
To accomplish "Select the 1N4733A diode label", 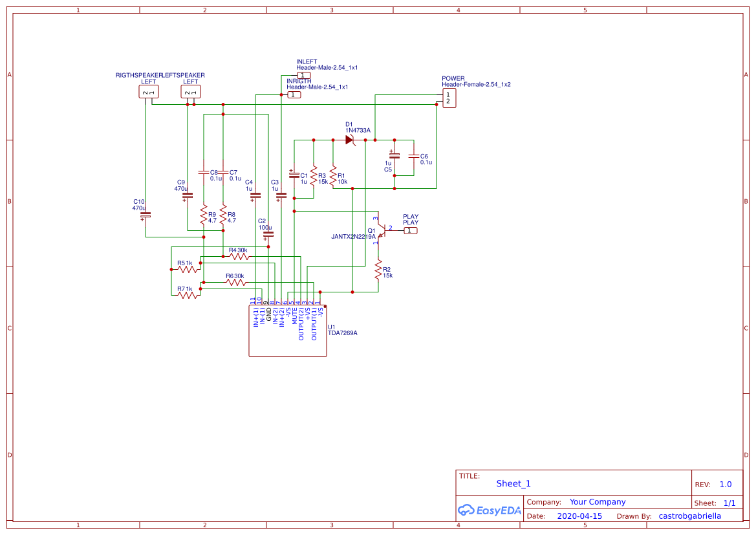I will (358, 130).
